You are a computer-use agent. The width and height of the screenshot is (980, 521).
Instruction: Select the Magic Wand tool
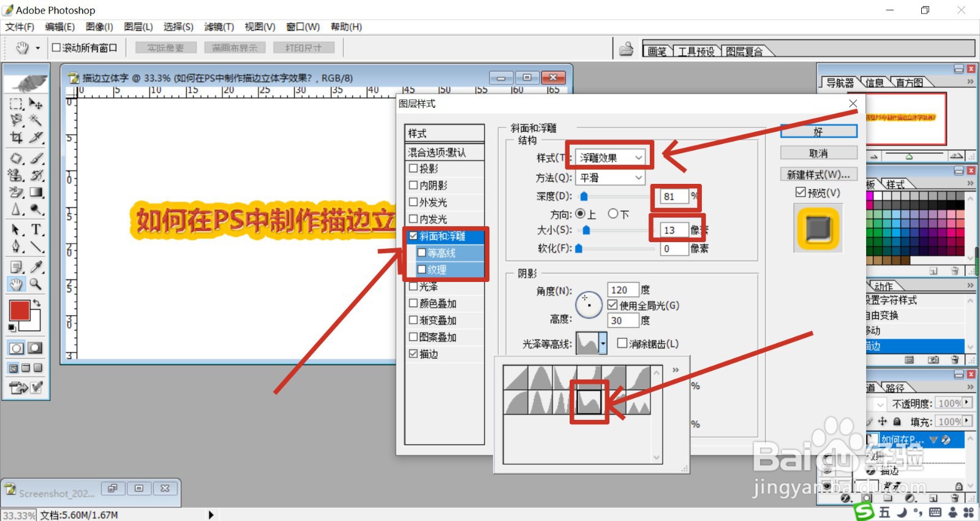click(x=36, y=120)
